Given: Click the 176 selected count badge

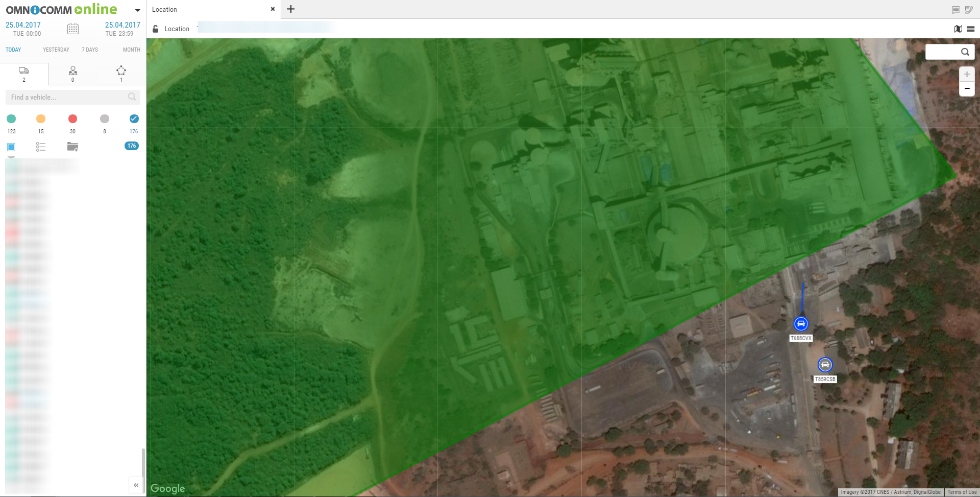Looking at the screenshot, I should [132, 146].
